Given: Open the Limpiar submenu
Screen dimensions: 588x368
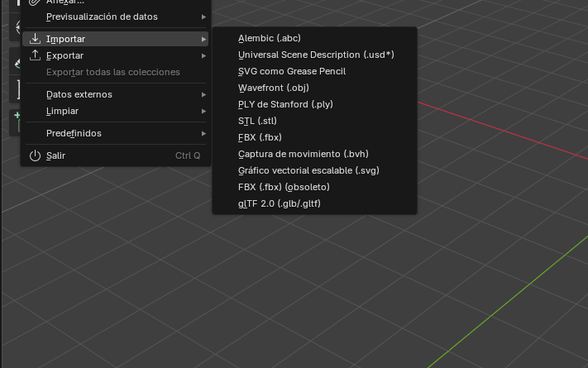Looking at the screenshot, I should click(x=115, y=111).
